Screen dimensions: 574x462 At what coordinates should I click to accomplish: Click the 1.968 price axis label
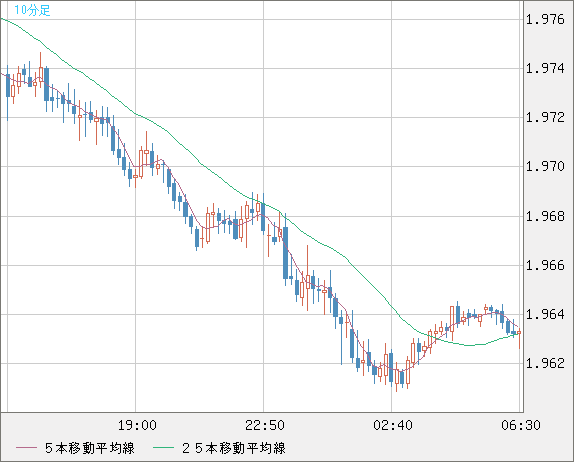coord(545,216)
